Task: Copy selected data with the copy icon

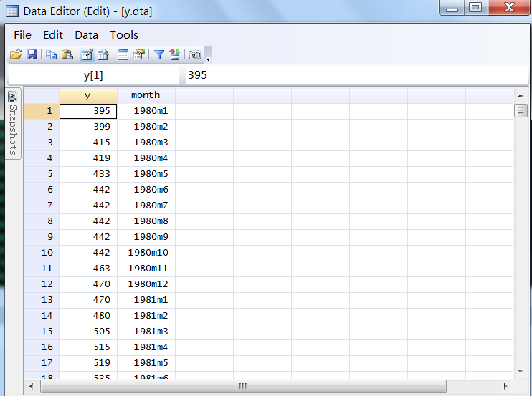Action: [51, 54]
